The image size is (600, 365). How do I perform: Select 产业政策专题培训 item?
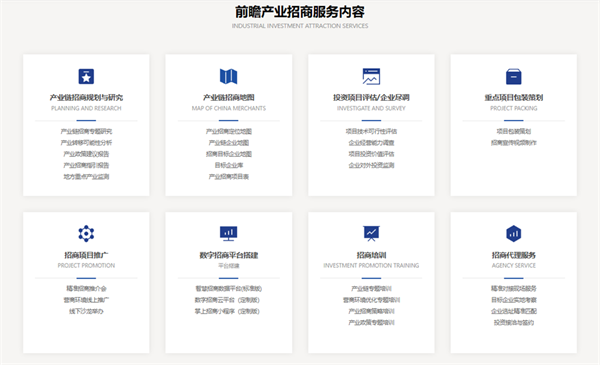[371, 323]
